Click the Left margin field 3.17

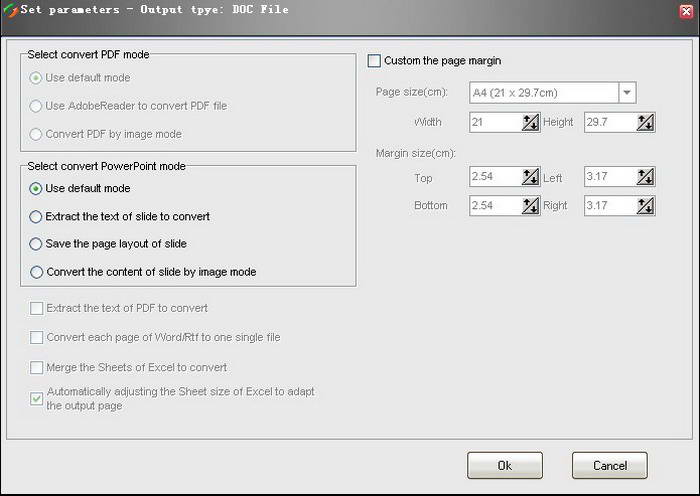click(611, 177)
